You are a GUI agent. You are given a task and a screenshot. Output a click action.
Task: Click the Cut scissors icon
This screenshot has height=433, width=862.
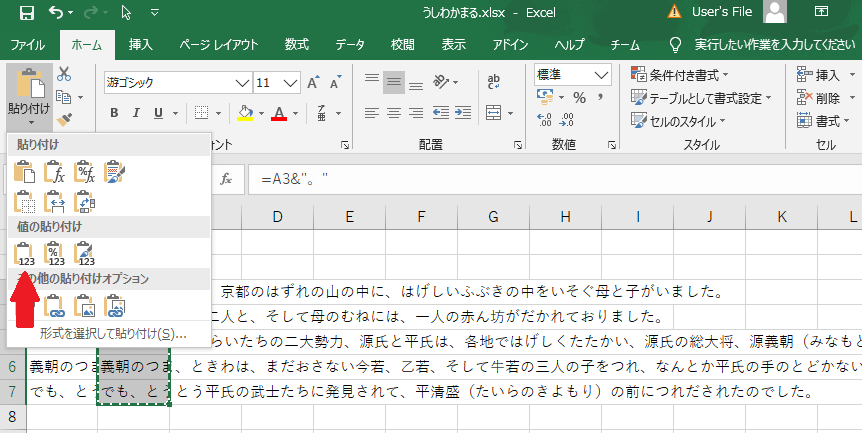click(64, 74)
